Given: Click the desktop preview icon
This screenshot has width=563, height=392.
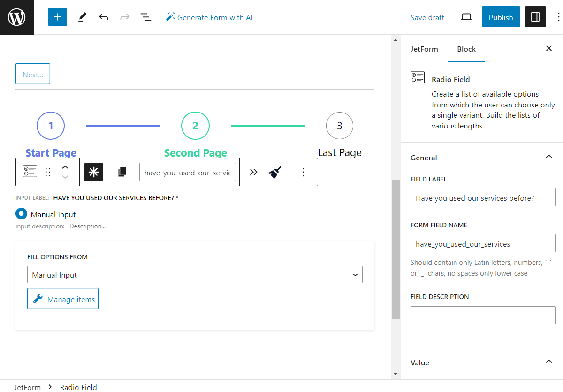Looking at the screenshot, I should pyautogui.click(x=466, y=16).
